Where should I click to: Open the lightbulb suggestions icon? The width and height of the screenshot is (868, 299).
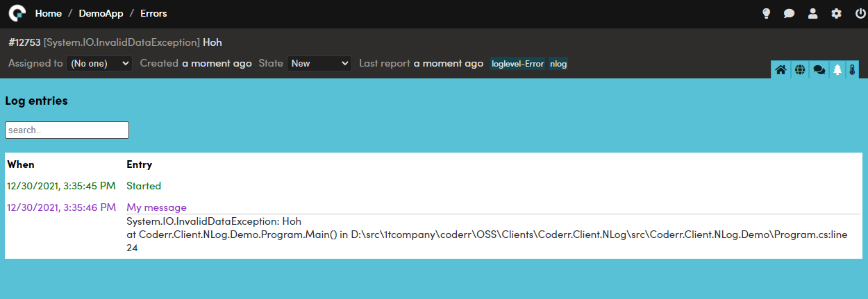[767, 13]
